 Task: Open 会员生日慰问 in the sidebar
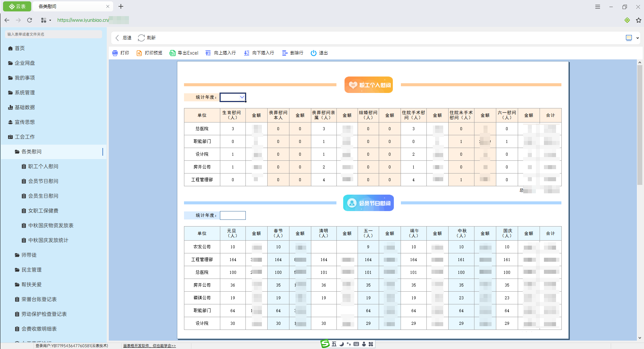pos(43,196)
